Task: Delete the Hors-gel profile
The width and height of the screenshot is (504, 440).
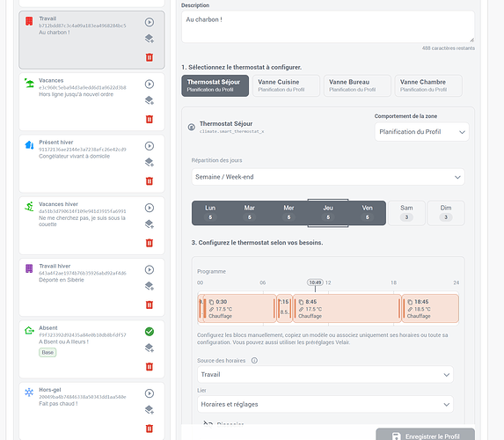Action: tap(150, 429)
